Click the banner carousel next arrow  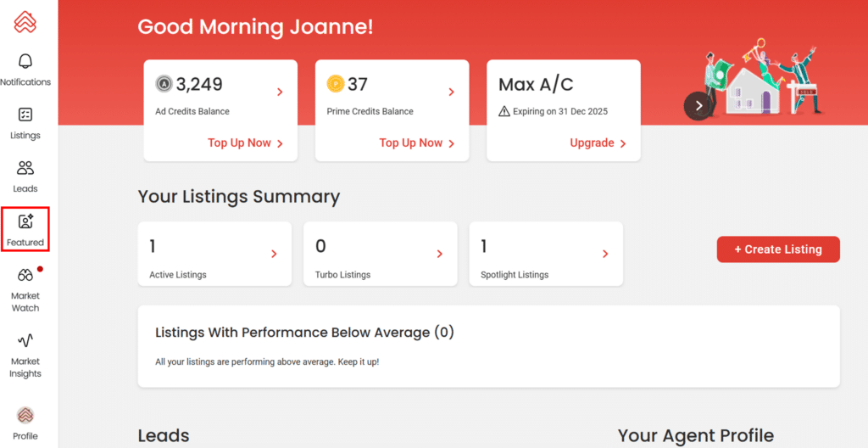point(698,106)
